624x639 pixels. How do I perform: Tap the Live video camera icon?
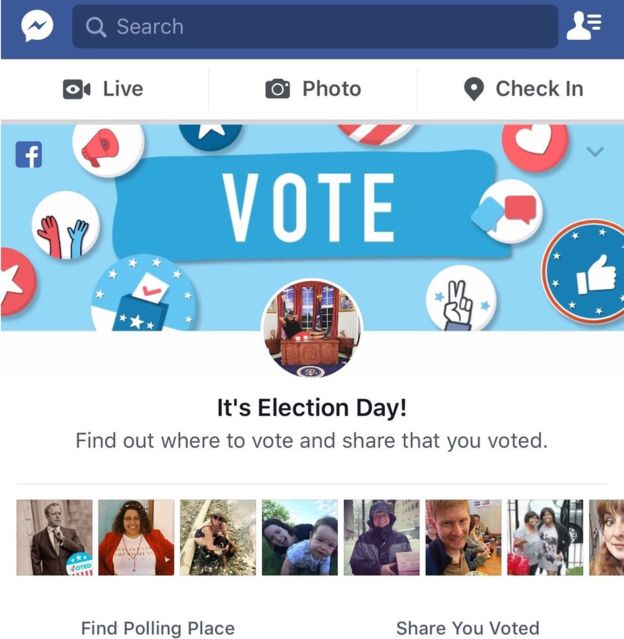tap(76, 89)
